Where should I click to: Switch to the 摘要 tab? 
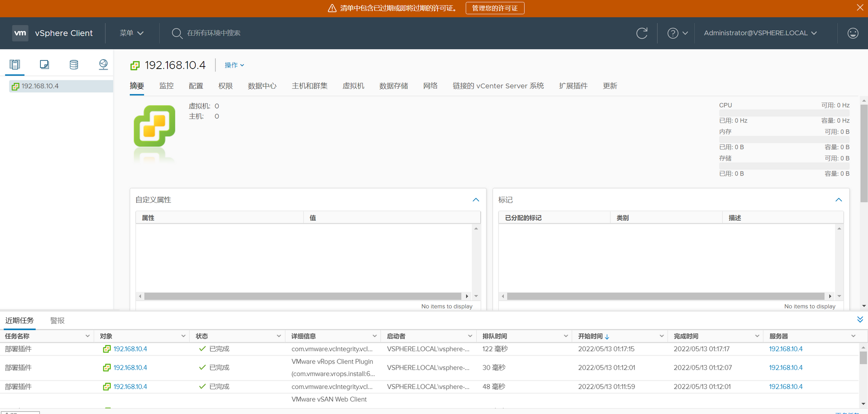tap(137, 86)
